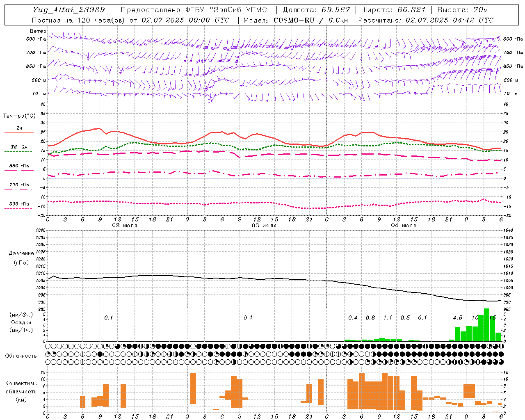The height and width of the screenshot is (420, 525).
Task: Click the Облачность panel label
Action: (21, 356)
